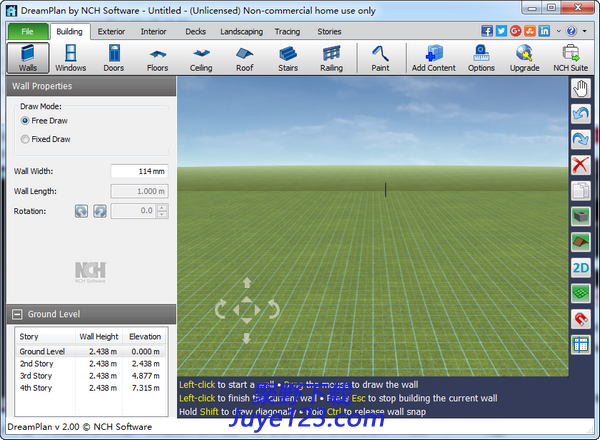This screenshot has height=440, width=600.
Task: Click the move-down arrow in viewport navigator
Action: point(247,338)
